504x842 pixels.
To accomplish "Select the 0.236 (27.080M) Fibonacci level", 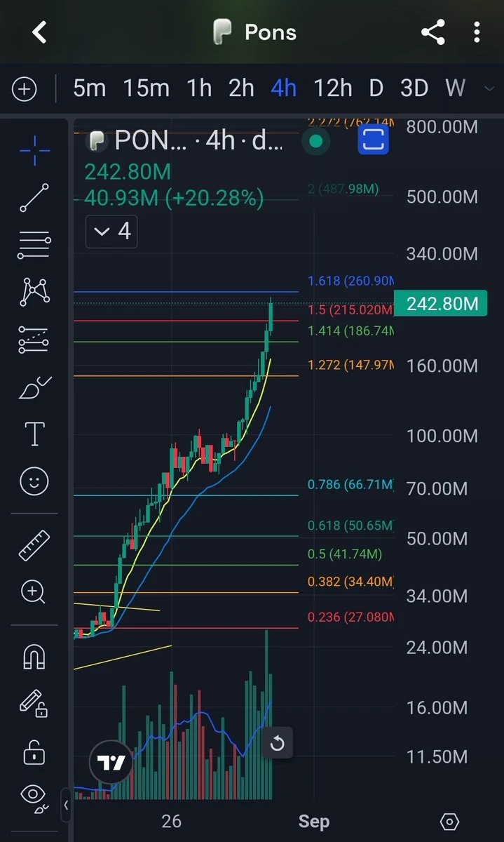I will 350,617.
